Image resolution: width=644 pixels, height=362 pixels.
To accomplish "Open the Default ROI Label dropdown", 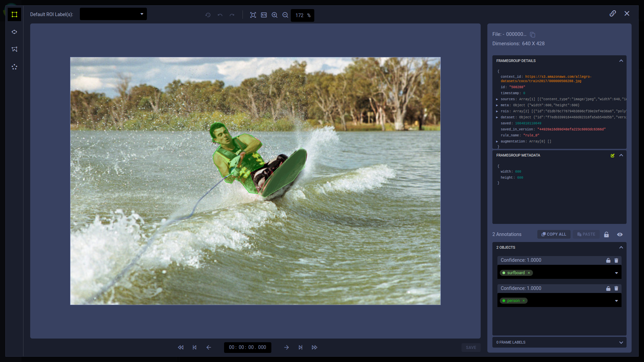I will tap(113, 14).
